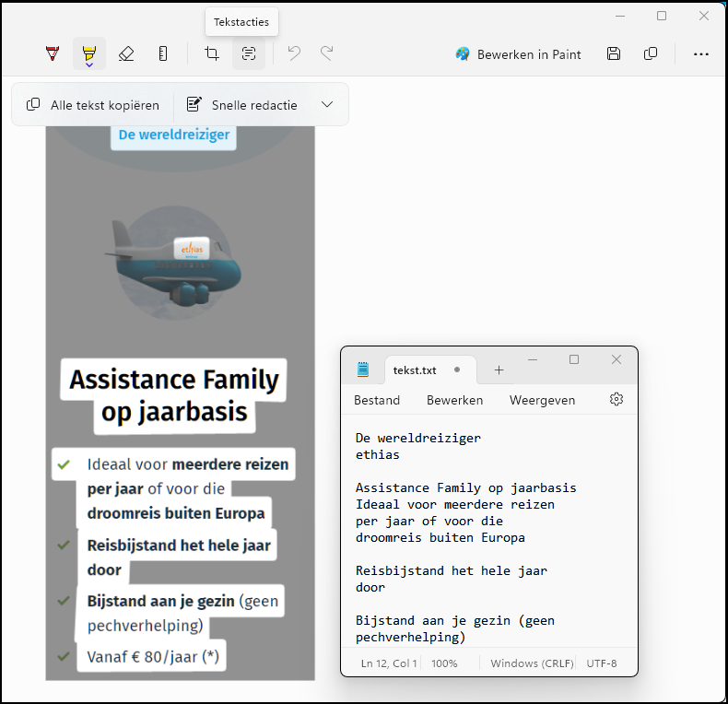Image resolution: width=728 pixels, height=704 pixels.
Task: Close the Notepad window
Action: (x=616, y=359)
